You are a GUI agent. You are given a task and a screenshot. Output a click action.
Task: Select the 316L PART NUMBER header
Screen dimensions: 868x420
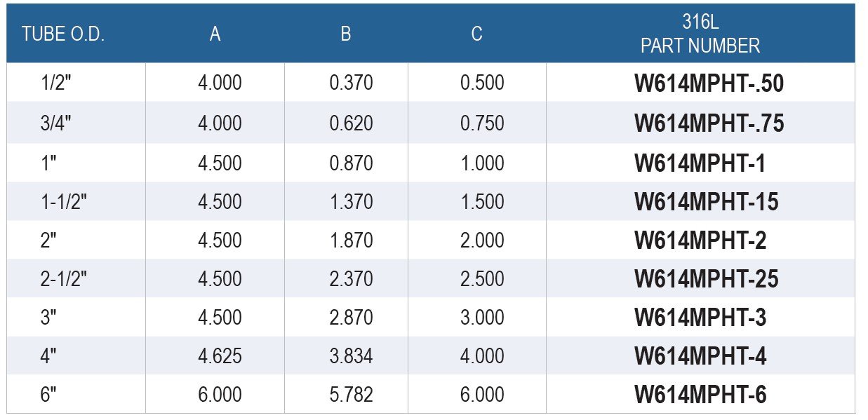[x=700, y=34]
